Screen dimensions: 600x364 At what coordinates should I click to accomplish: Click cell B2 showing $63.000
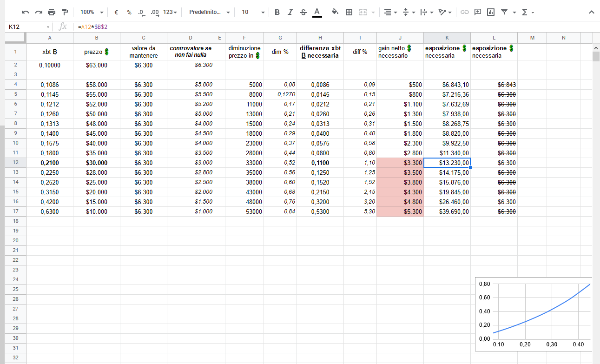pos(97,65)
